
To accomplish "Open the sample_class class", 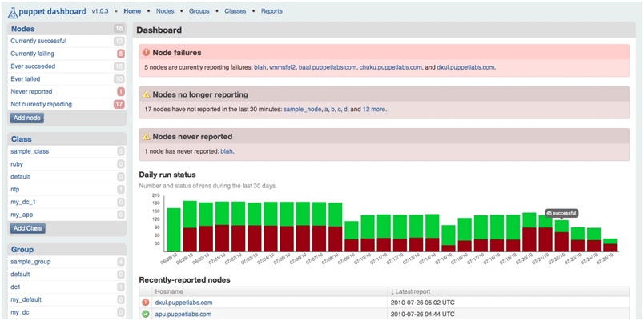I will click(30, 151).
